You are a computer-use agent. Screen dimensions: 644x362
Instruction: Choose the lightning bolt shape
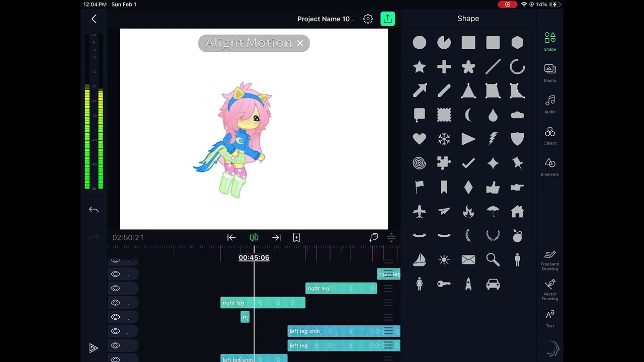493,139
